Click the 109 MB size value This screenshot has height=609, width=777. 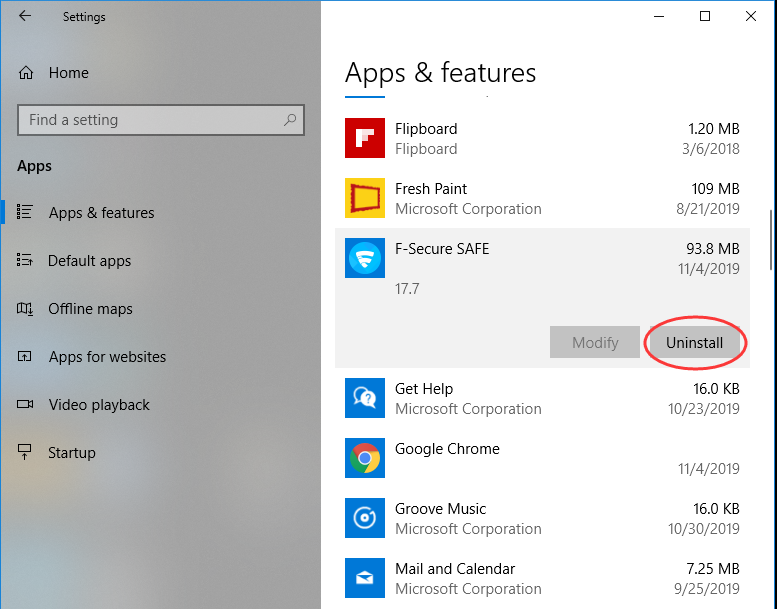(716, 189)
